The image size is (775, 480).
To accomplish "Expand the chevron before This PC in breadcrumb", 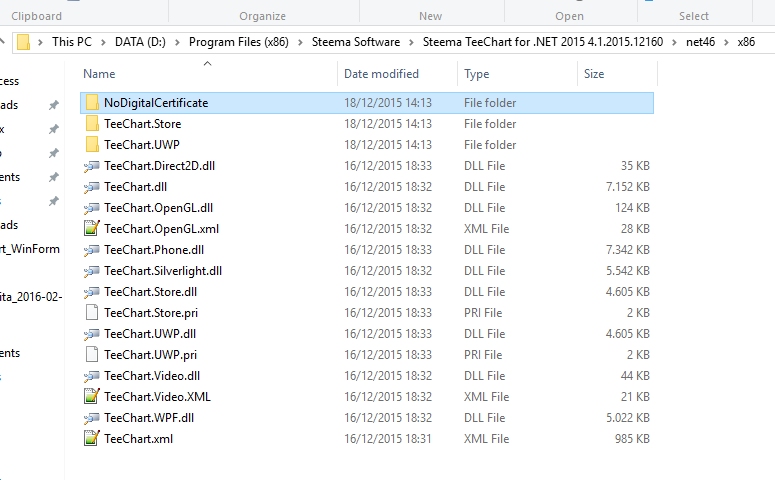I will (41, 43).
